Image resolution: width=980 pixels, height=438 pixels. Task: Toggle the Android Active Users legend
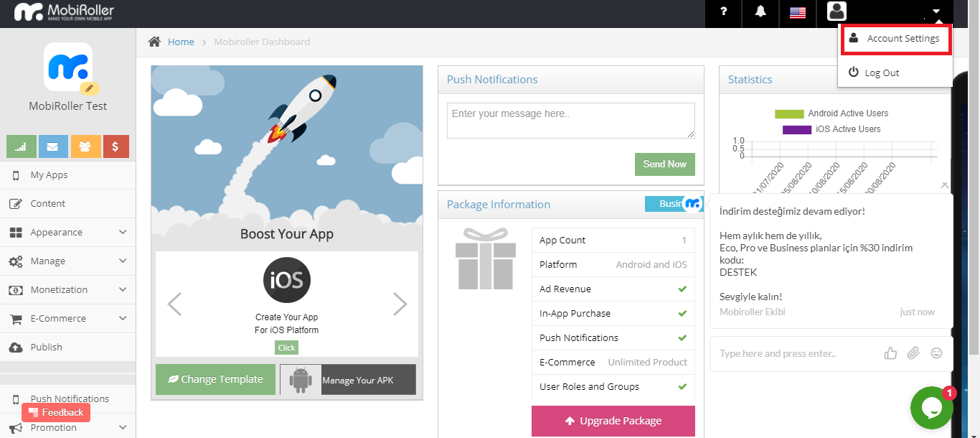pos(831,113)
